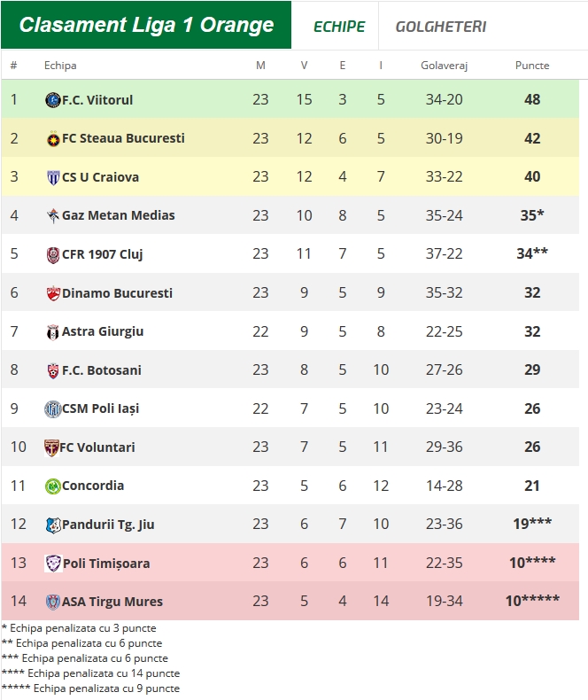Click the Dinamo Bucuresti red logo

53,293
